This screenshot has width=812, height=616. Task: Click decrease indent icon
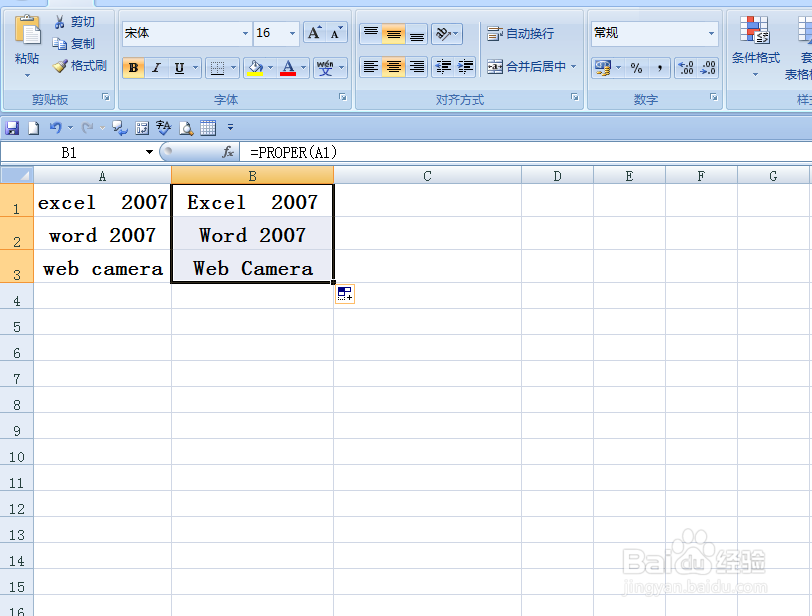[443, 67]
